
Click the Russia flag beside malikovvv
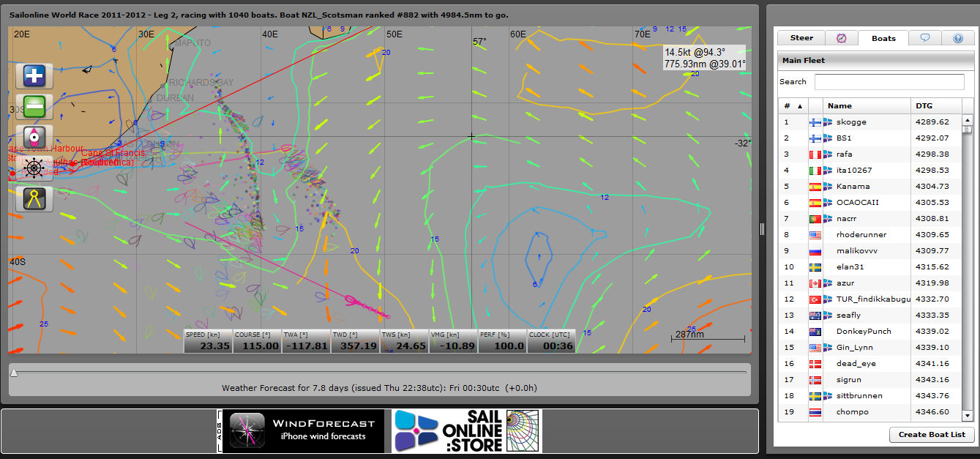[815, 251]
